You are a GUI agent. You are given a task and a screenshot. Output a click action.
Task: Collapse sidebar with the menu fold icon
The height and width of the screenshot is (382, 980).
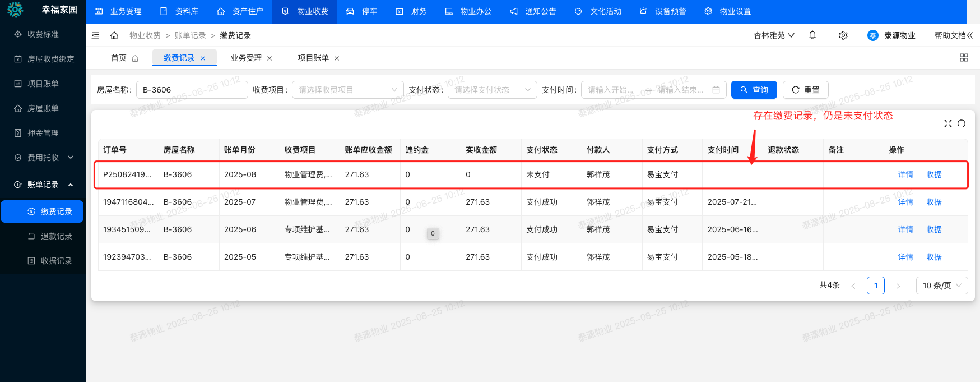click(x=95, y=35)
